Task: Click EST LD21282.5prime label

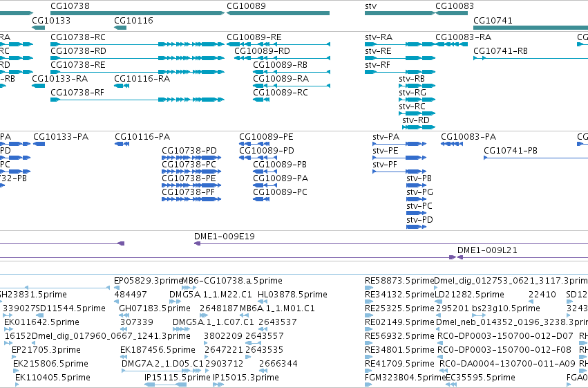Action: point(469,294)
